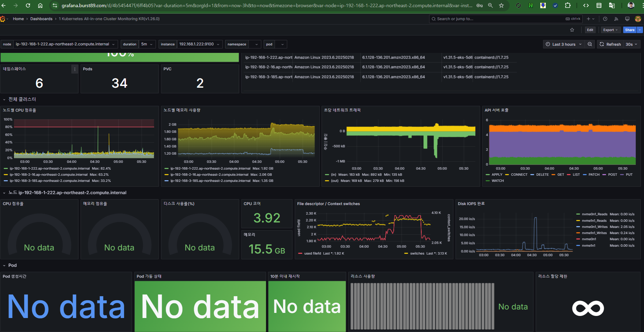Screen dimensions: 644x332
Task: Bookmark this page with the star
Action: tap(501, 5)
